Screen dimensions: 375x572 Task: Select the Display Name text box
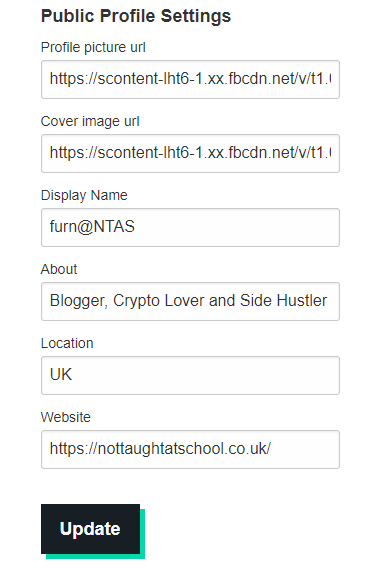coord(190,227)
